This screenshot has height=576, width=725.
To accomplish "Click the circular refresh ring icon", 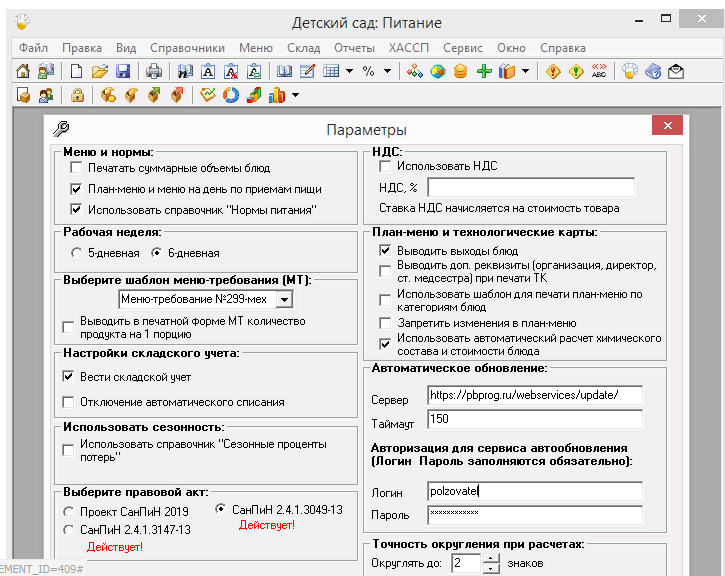I will (231, 95).
